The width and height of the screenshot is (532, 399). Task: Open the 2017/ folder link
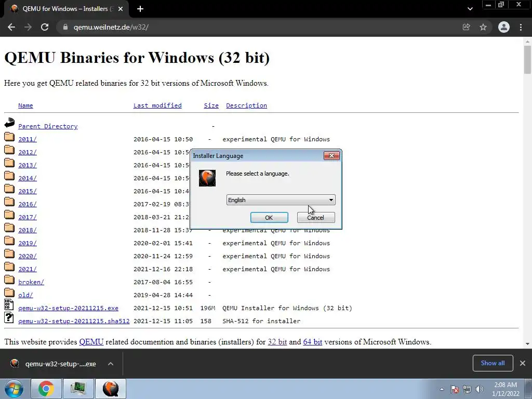coord(28,217)
